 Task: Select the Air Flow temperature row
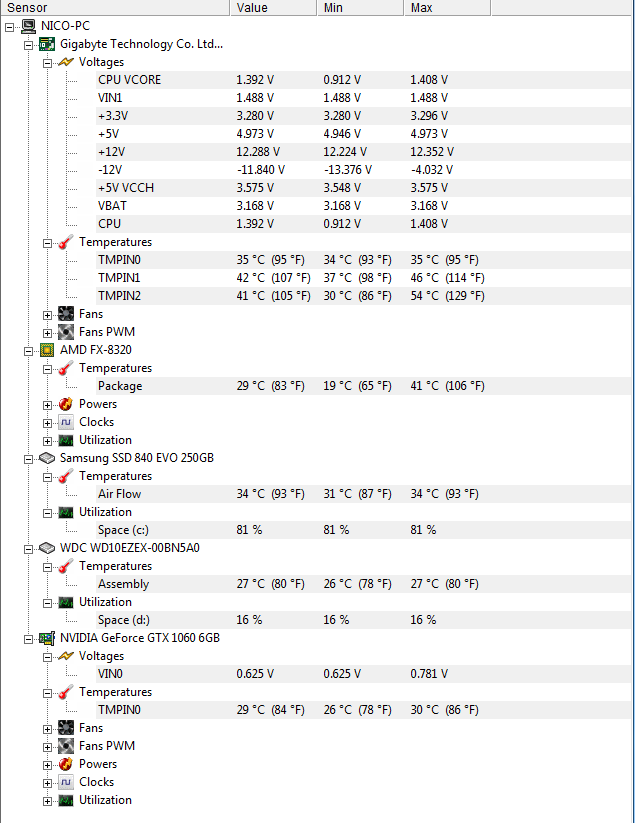(x=363, y=494)
